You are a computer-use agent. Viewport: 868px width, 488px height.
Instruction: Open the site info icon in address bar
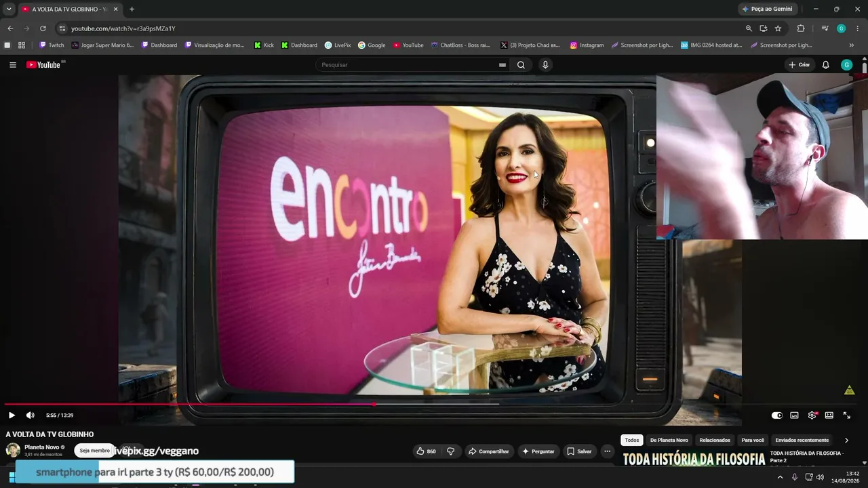click(x=62, y=28)
